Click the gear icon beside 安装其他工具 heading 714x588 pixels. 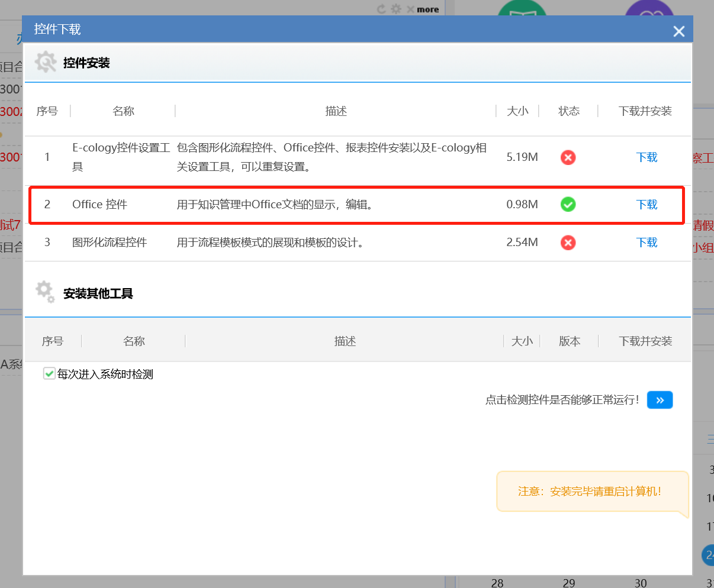[45, 292]
